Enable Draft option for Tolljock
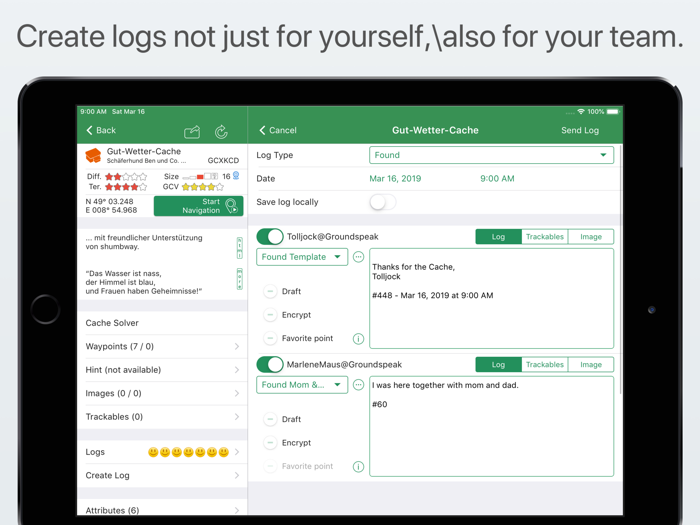 tap(270, 292)
